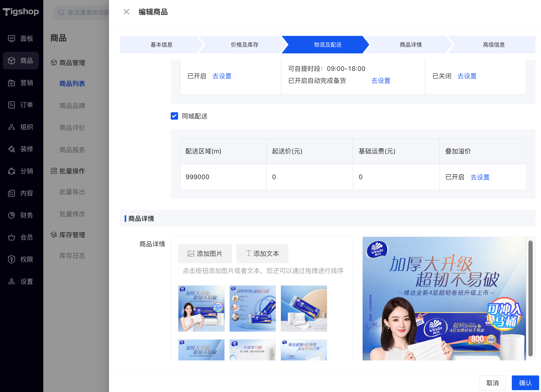Click 去设置 link for 叠加溢价
This screenshot has height=392, width=541.
480,177
